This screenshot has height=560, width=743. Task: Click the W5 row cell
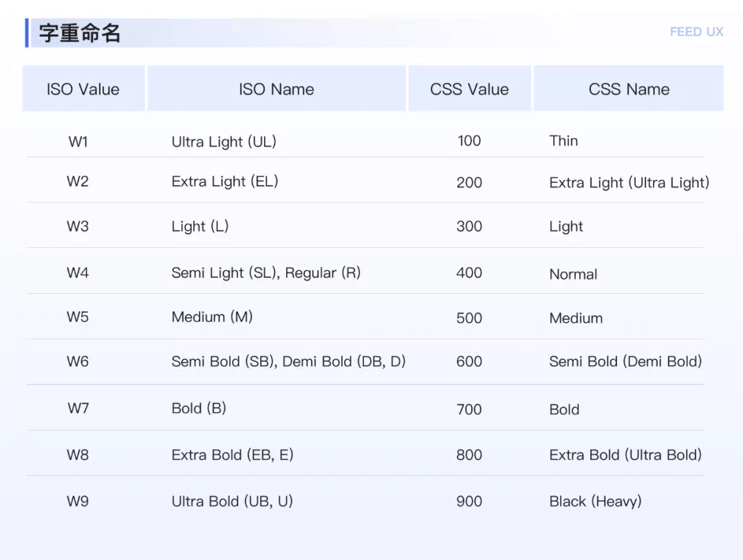pos(78,317)
